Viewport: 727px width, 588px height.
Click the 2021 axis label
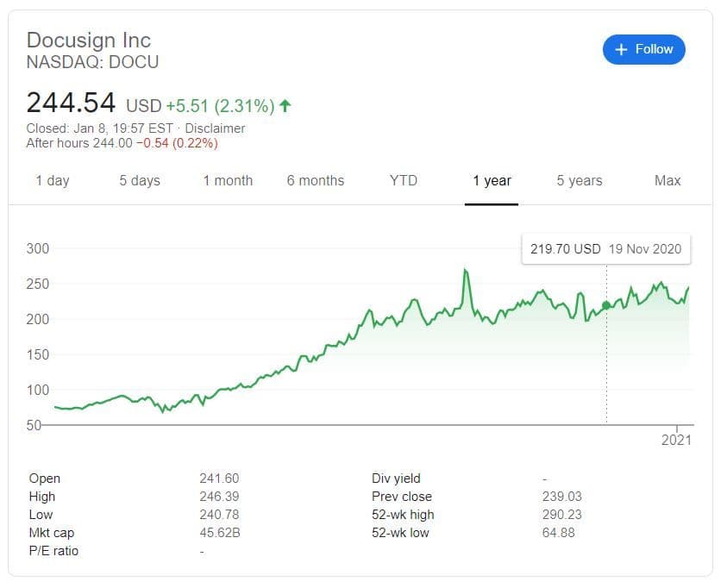point(676,440)
